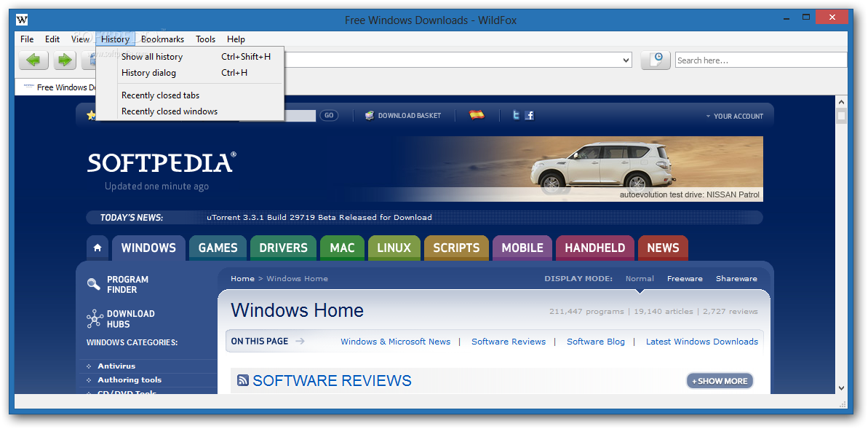Image resolution: width=868 pixels, height=429 pixels.
Task: Open the address bar dropdown arrow
Action: click(x=626, y=60)
